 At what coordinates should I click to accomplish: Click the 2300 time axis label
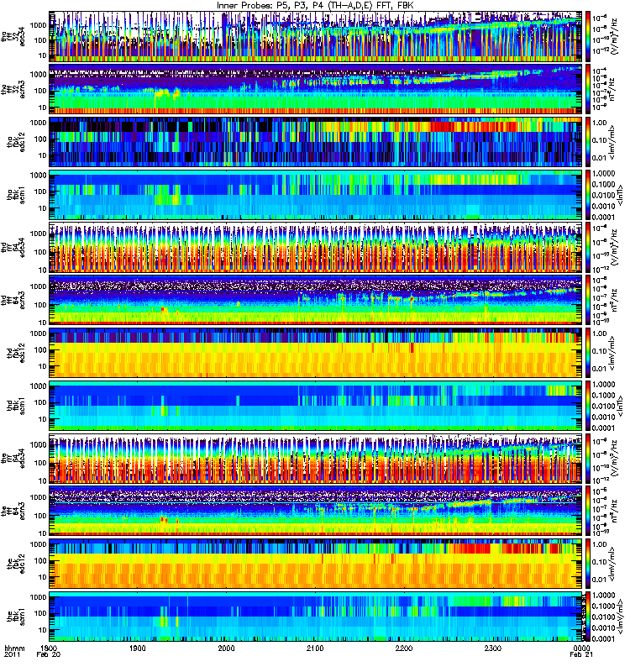pyautogui.click(x=493, y=648)
